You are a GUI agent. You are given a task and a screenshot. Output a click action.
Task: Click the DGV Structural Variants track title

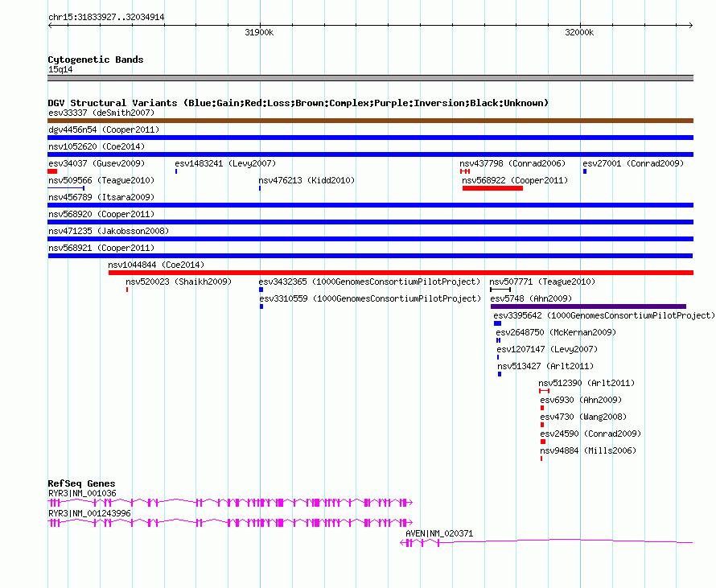(x=298, y=103)
